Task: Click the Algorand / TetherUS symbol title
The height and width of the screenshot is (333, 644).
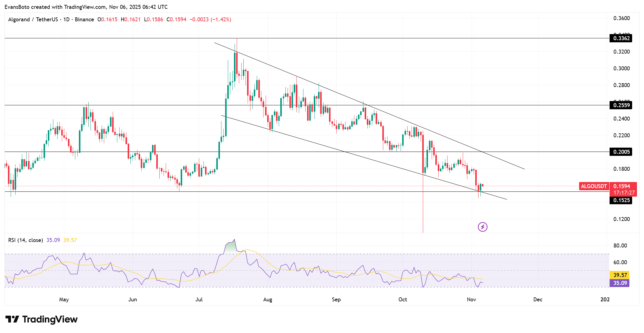Action: click(x=33, y=19)
